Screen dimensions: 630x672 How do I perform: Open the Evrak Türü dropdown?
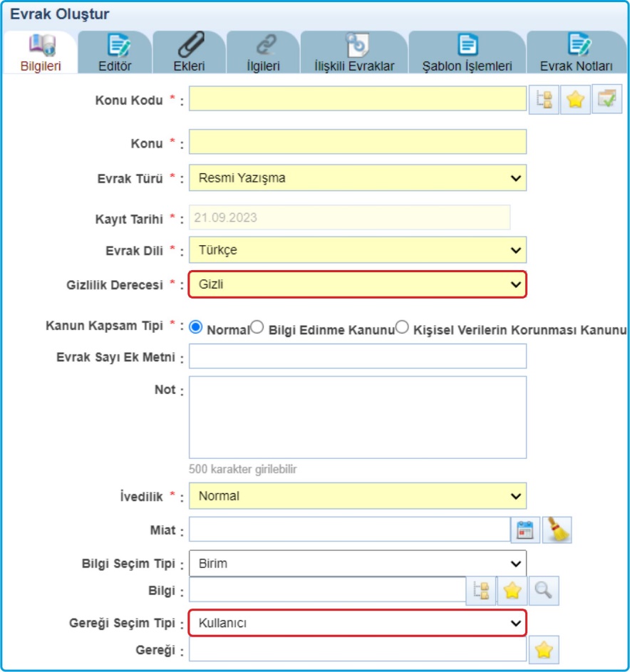(x=358, y=178)
